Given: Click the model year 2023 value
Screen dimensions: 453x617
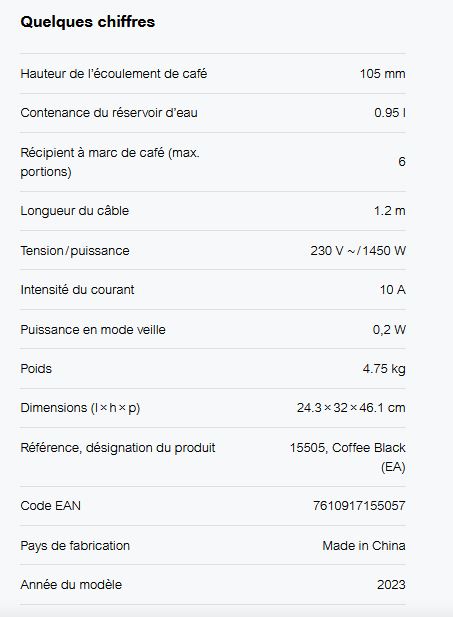Looking at the screenshot, I should pyautogui.click(x=391, y=585).
